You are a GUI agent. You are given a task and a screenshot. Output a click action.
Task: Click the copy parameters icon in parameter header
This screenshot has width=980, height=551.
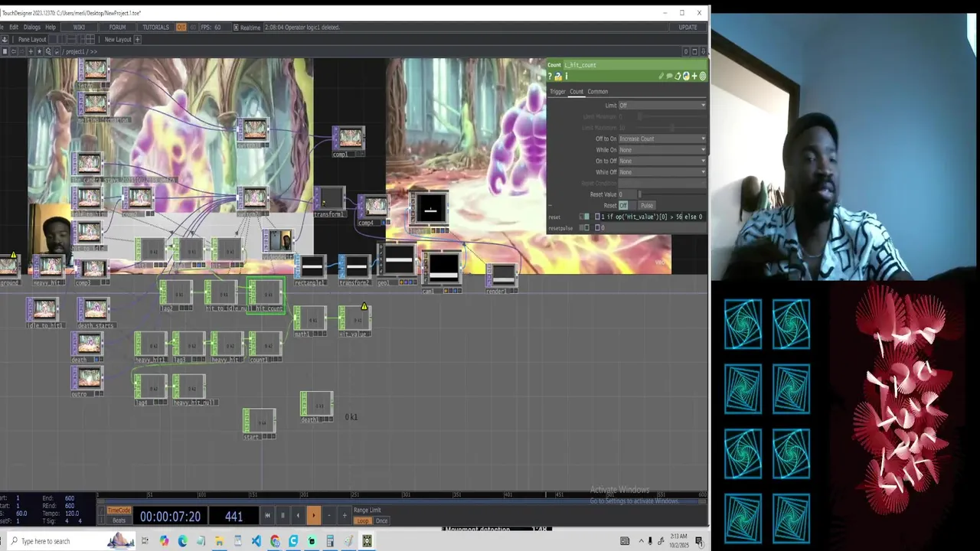(x=678, y=76)
